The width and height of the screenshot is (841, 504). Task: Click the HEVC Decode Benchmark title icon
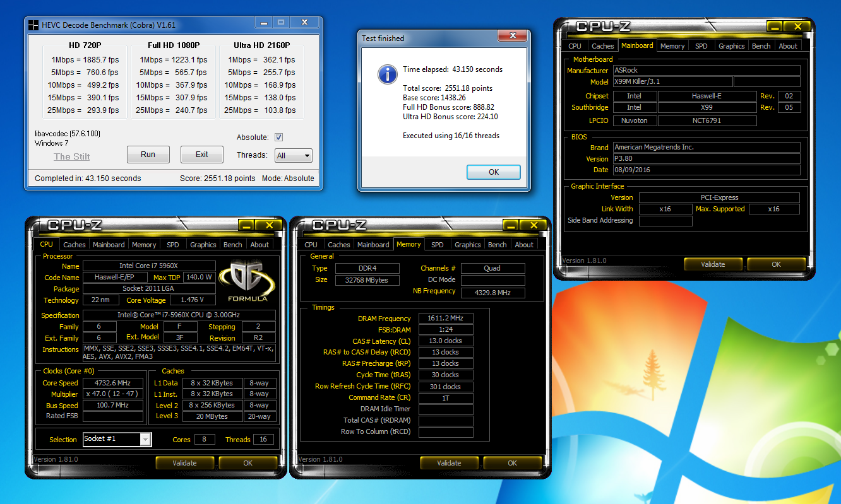(x=33, y=25)
